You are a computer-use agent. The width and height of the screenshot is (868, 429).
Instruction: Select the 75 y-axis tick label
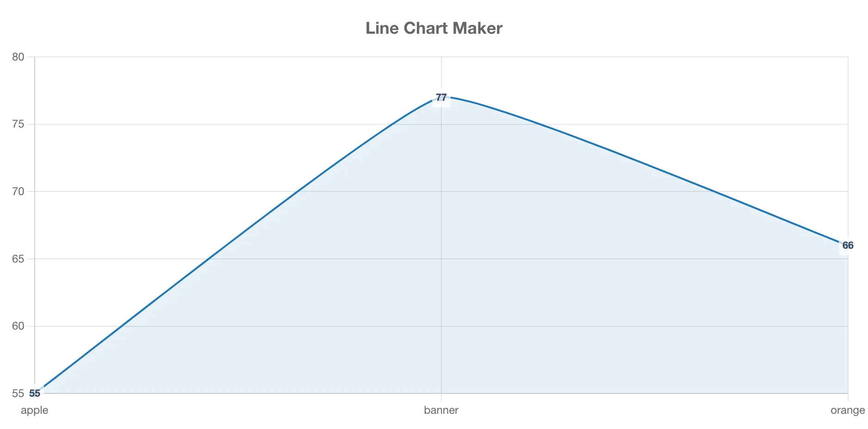pos(18,124)
